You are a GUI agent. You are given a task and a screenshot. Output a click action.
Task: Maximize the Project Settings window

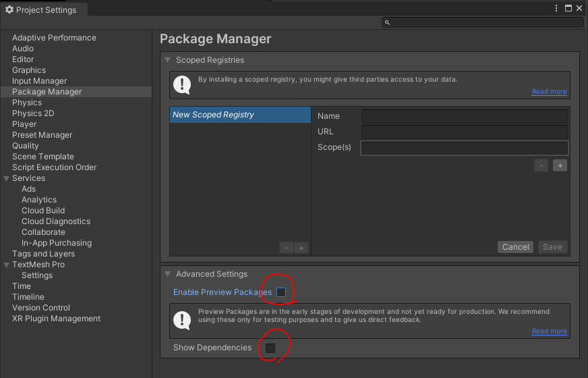click(x=568, y=8)
